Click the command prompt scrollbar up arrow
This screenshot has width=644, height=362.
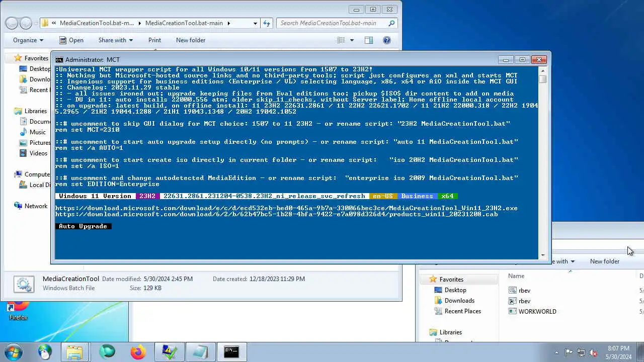[542, 70]
